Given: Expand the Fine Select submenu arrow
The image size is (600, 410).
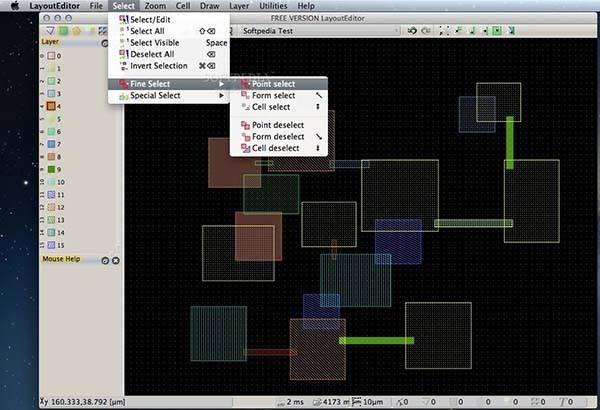Looking at the screenshot, I should [221, 84].
